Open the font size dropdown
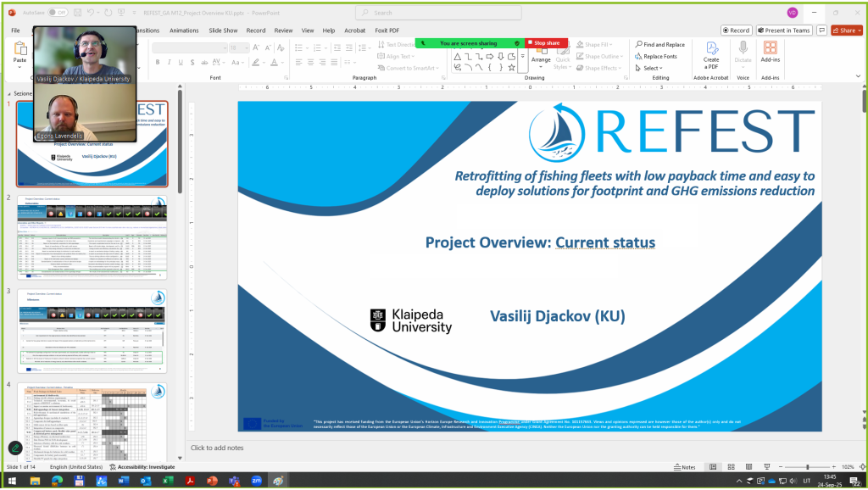The image size is (868, 490). coord(246,48)
